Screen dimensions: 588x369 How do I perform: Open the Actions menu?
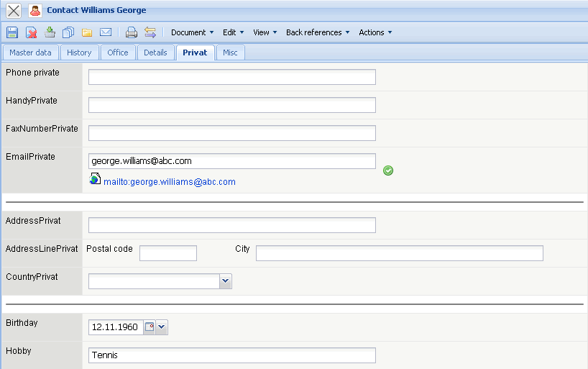[x=375, y=32]
